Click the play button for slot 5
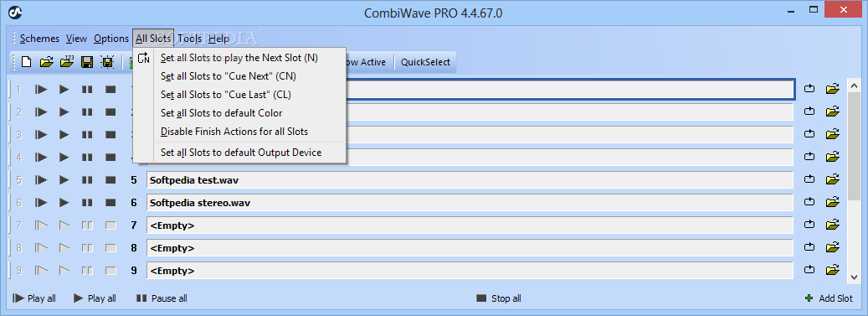The width and height of the screenshot is (868, 316). (x=64, y=180)
